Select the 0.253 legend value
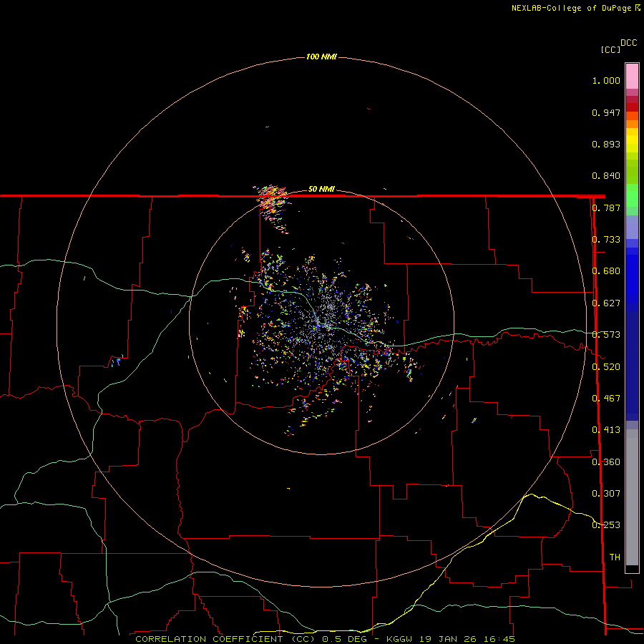The height and width of the screenshot is (644, 644). click(x=606, y=525)
